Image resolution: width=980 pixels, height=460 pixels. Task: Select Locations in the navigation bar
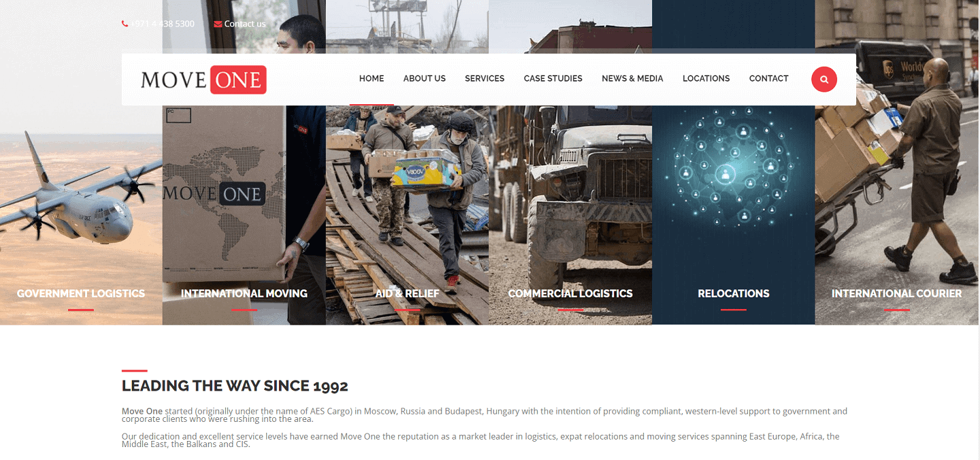[x=706, y=78]
